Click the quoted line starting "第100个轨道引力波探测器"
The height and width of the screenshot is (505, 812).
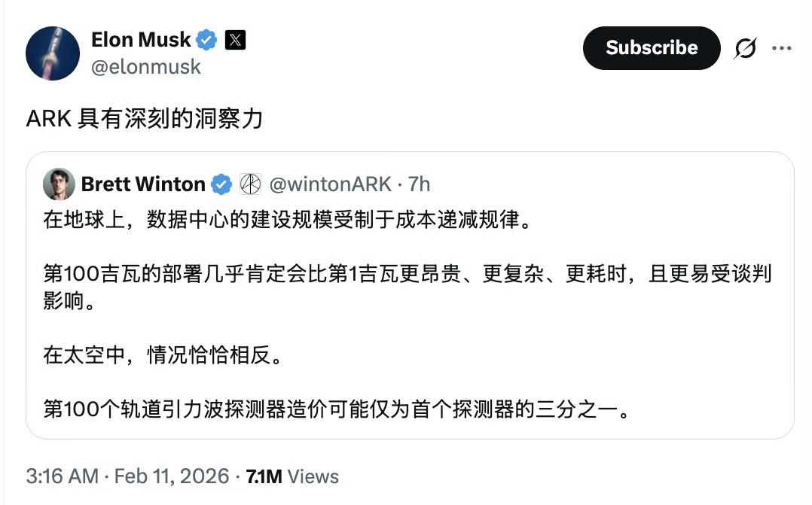point(335,410)
